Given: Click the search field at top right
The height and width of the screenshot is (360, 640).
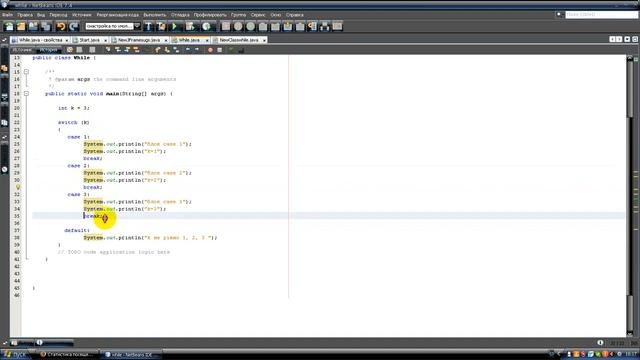Looking at the screenshot, I should tap(601, 14).
